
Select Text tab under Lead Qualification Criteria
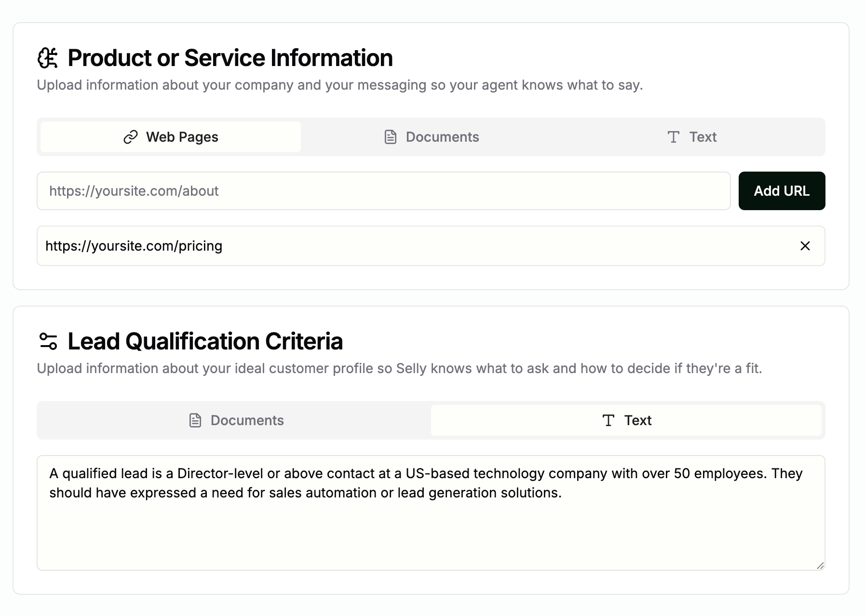[627, 420]
